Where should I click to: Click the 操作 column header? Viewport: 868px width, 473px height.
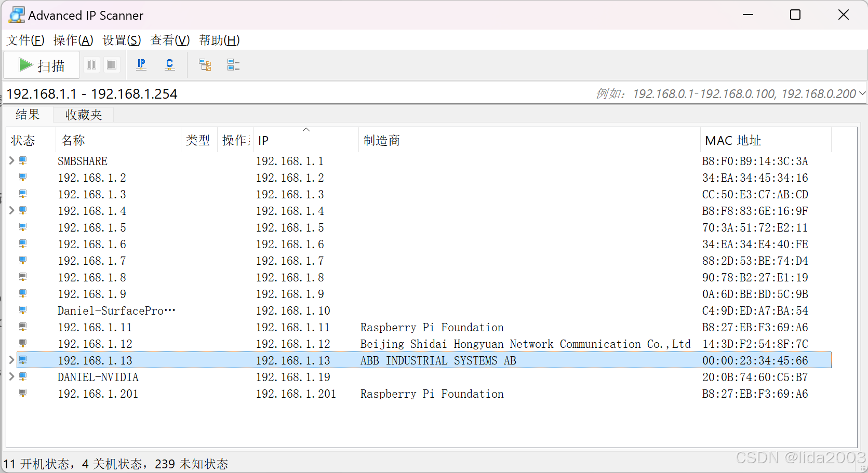[235, 140]
